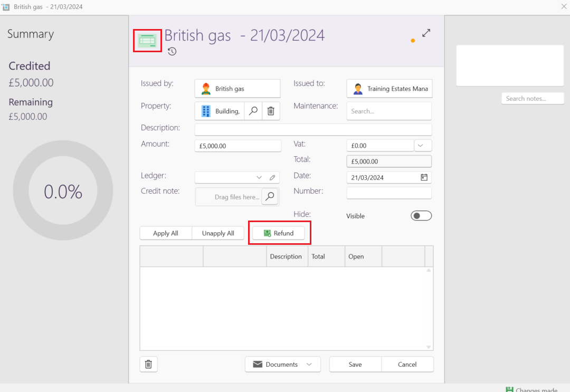The height and width of the screenshot is (392, 570).
Task: Click the Search notes field
Action: 533,99
